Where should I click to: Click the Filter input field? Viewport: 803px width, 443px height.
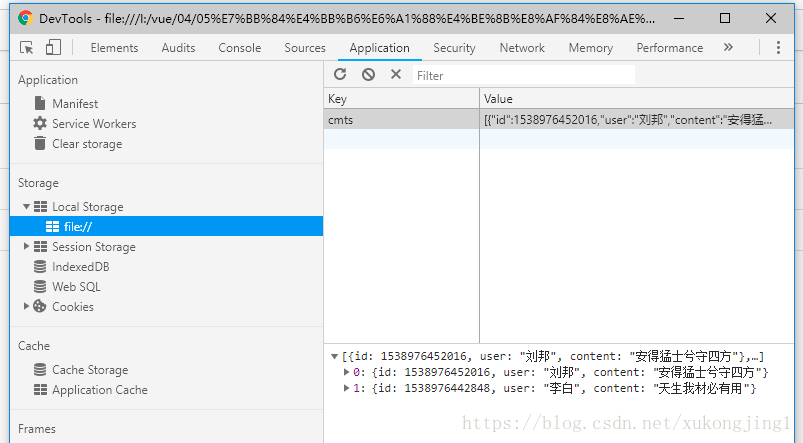click(x=524, y=75)
